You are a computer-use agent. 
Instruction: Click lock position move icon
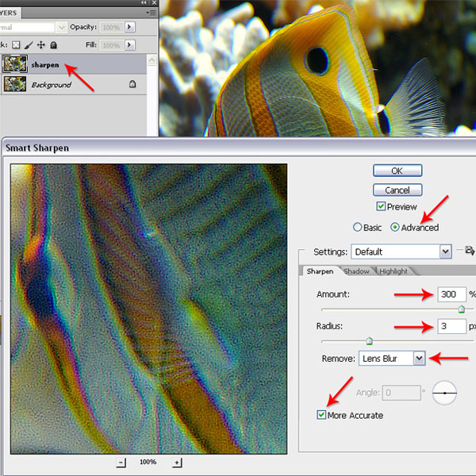(41, 45)
